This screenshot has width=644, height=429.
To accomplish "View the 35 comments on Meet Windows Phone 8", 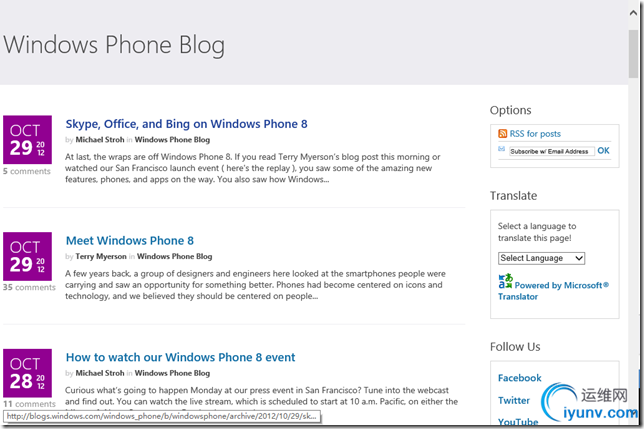I will [x=29, y=287].
